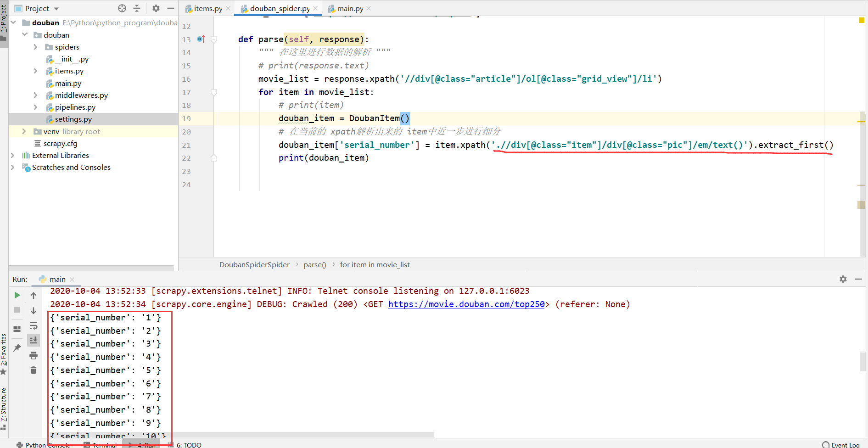The width and height of the screenshot is (868, 448).
Task: Click the yellow inspection indicator square
Action: tap(862, 20)
